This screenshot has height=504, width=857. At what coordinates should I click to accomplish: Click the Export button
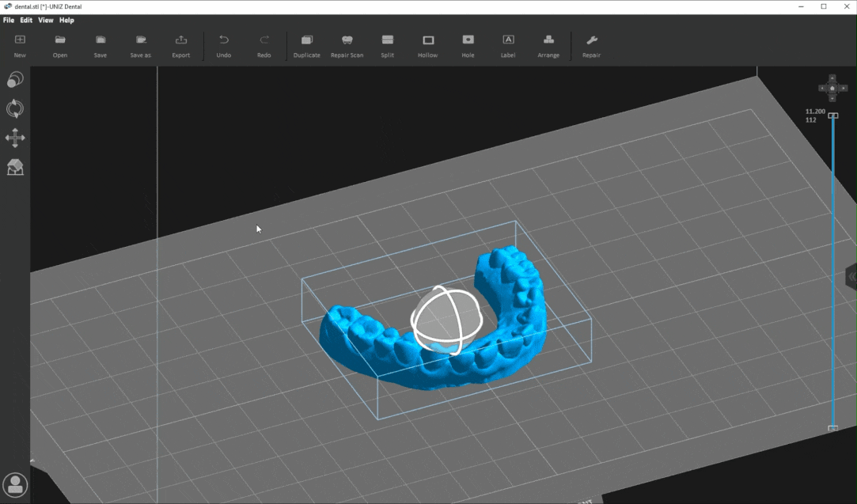[181, 45]
